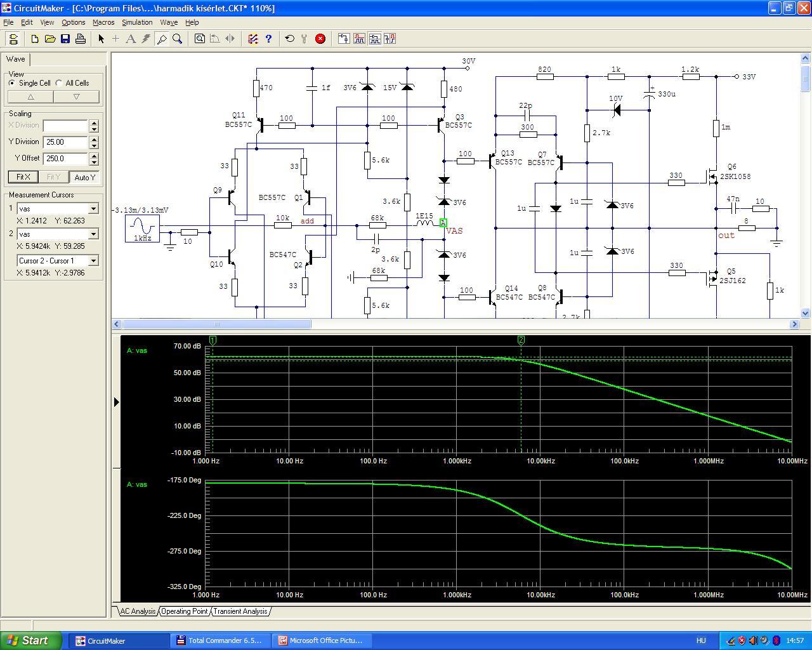This screenshot has width=812, height=650.
Task: Click the first waveform window toolbar icon
Action: point(344,39)
